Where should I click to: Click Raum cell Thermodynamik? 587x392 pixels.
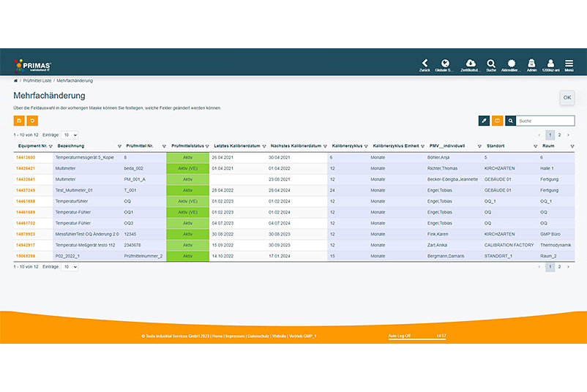pyautogui.click(x=556, y=245)
